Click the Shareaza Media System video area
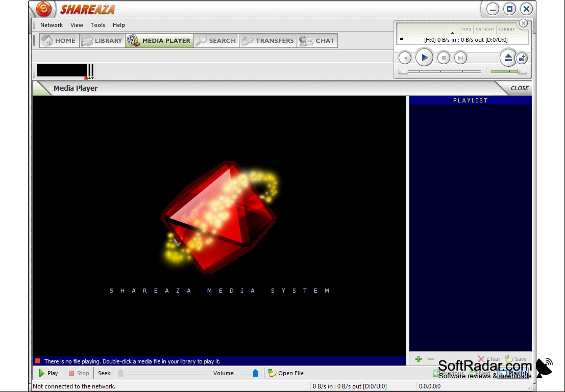 [219, 226]
